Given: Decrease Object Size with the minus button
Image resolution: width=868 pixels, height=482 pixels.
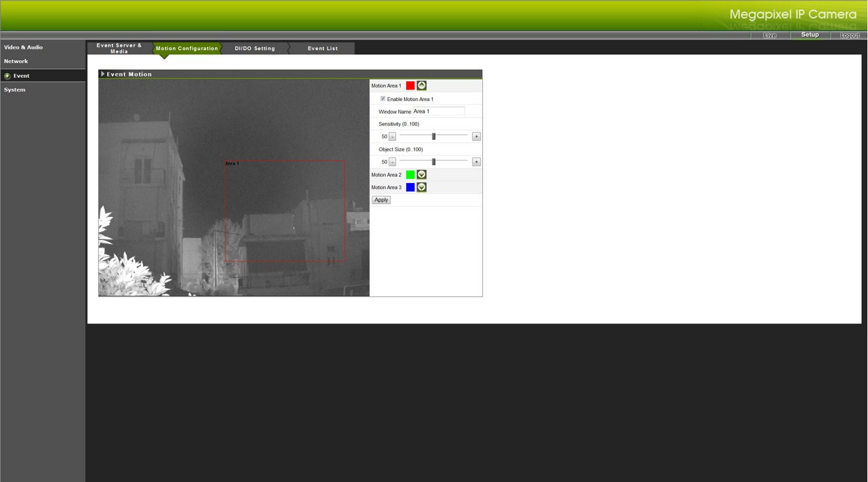Looking at the screenshot, I should pyautogui.click(x=392, y=162).
